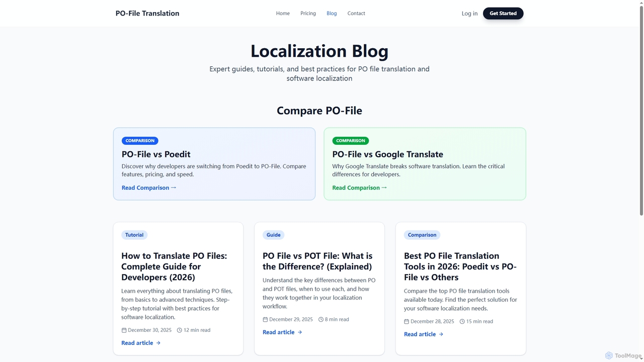Click the arrow icon after Read article in Tutorial card
Viewport: 644px width, 362px height.
[x=158, y=343]
